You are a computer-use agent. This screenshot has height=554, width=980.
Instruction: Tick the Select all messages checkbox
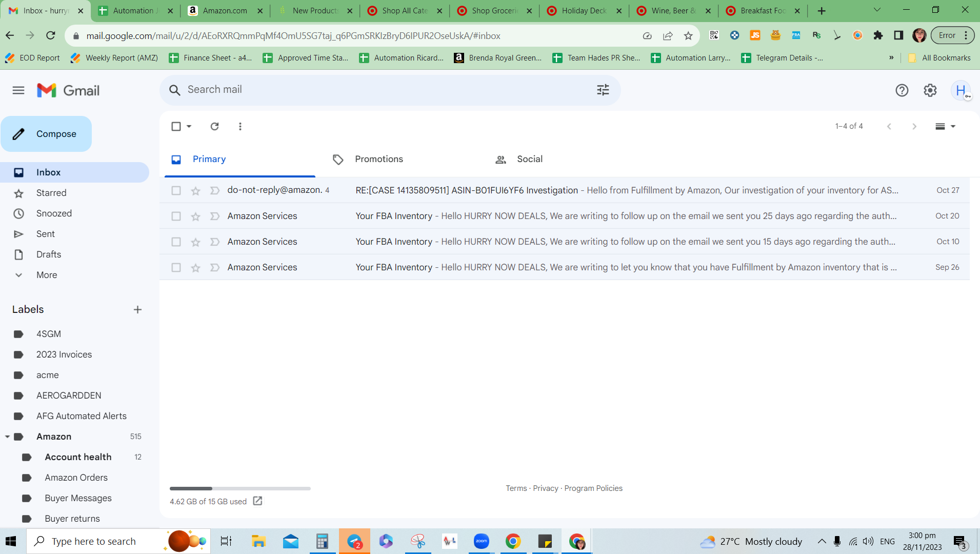tap(176, 126)
